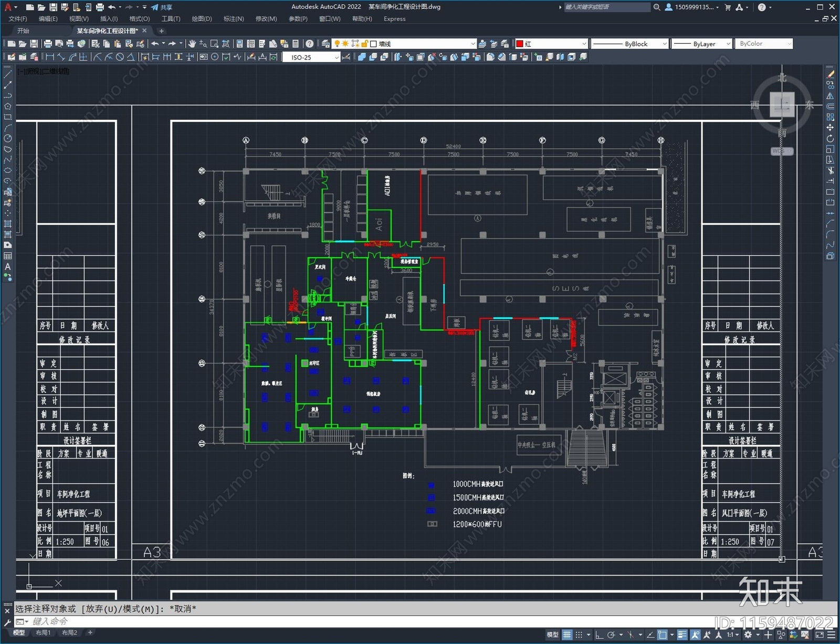The height and width of the screenshot is (644, 840).
Task: Select the Trim tool in modify toolbar
Action: (x=830, y=171)
